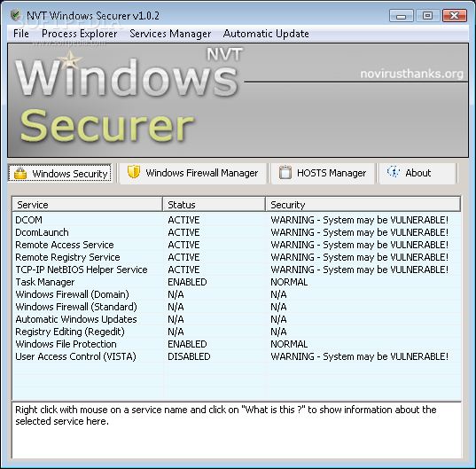Select Windows Firewall (Domain) row
This screenshot has height=469, width=476.
click(x=237, y=294)
